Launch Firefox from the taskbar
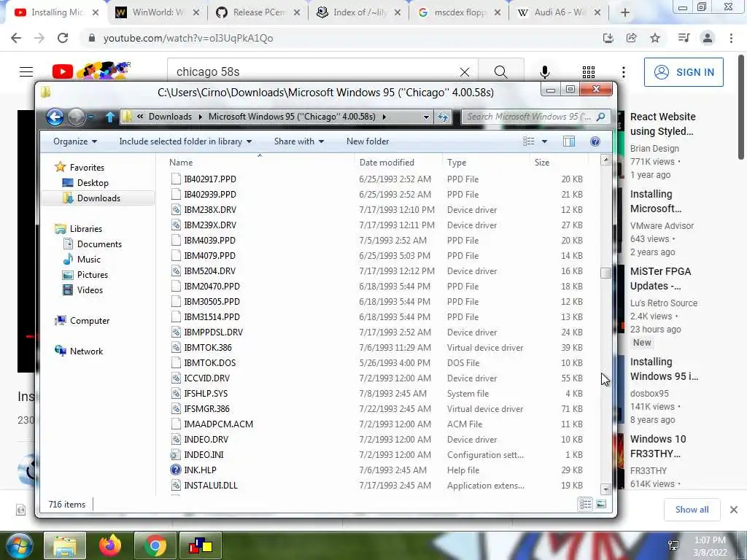 pos(110,545)
